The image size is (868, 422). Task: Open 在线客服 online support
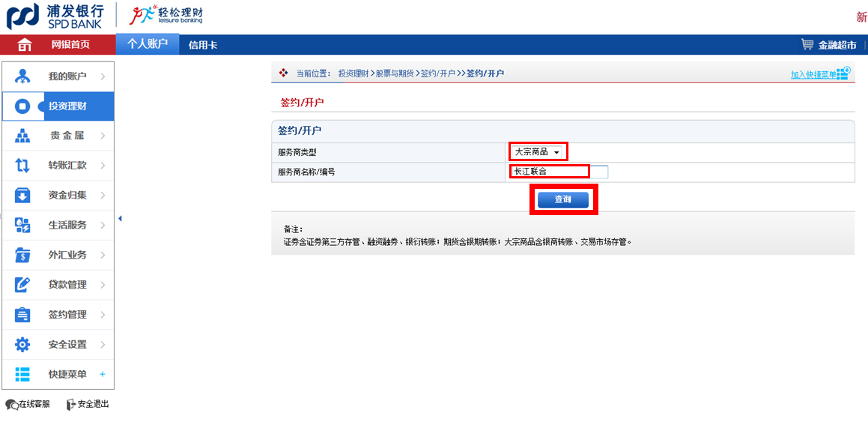pos(28,404)
